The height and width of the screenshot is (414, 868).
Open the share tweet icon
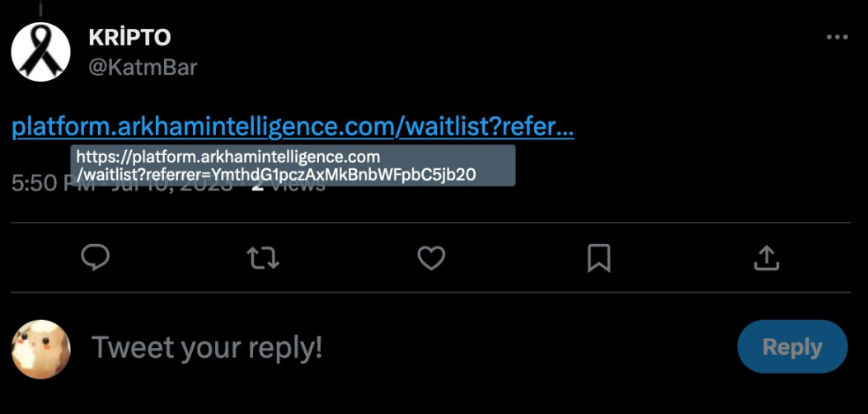[767, 259]
